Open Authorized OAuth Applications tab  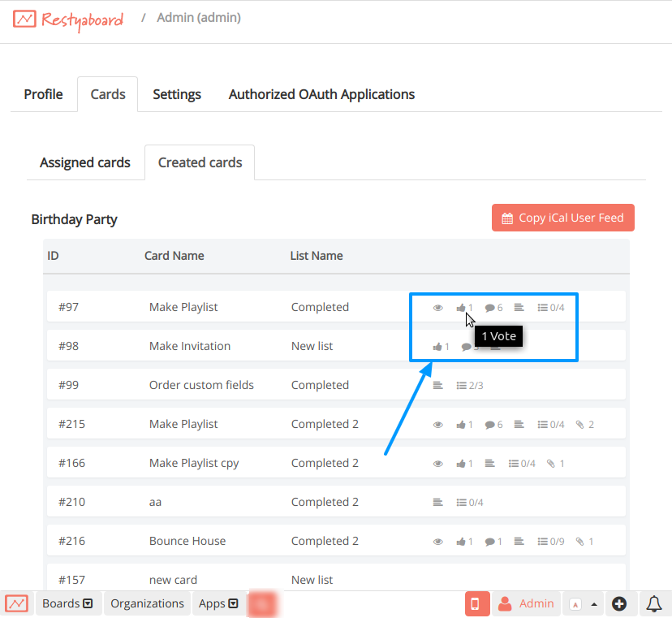click(x=321, y=94)
